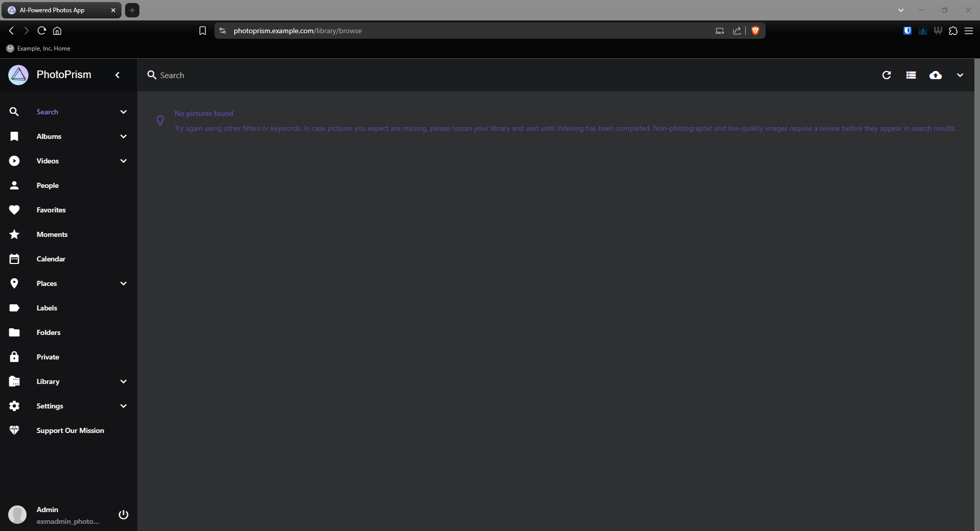Click Support Our Mission link

[70, 430]
